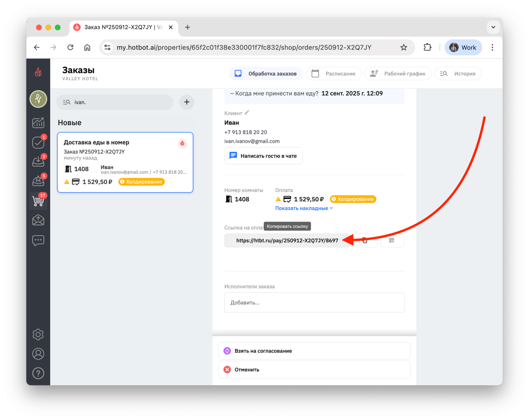Click client name Иван in details
This screenshot has width=529, height=420.
(x=232, y=123)
